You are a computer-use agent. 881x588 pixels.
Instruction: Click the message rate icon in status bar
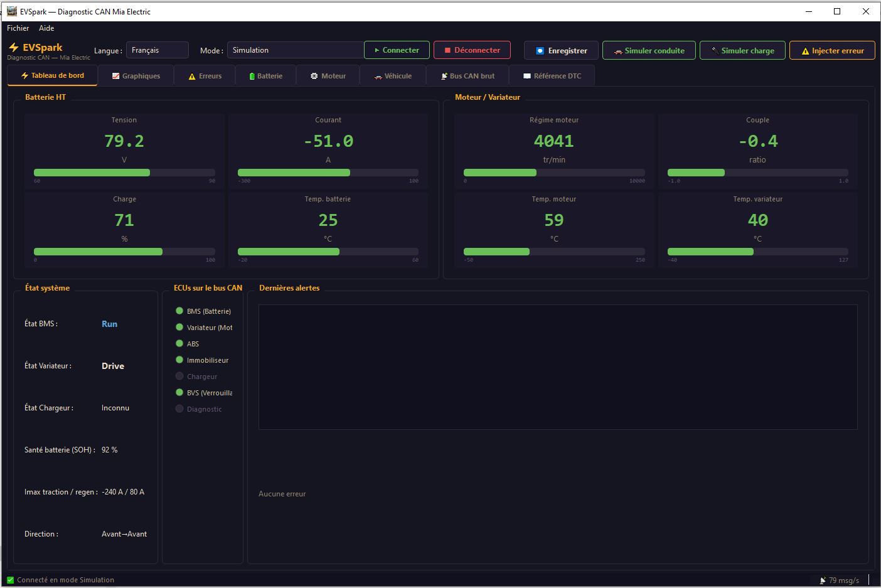823,580
